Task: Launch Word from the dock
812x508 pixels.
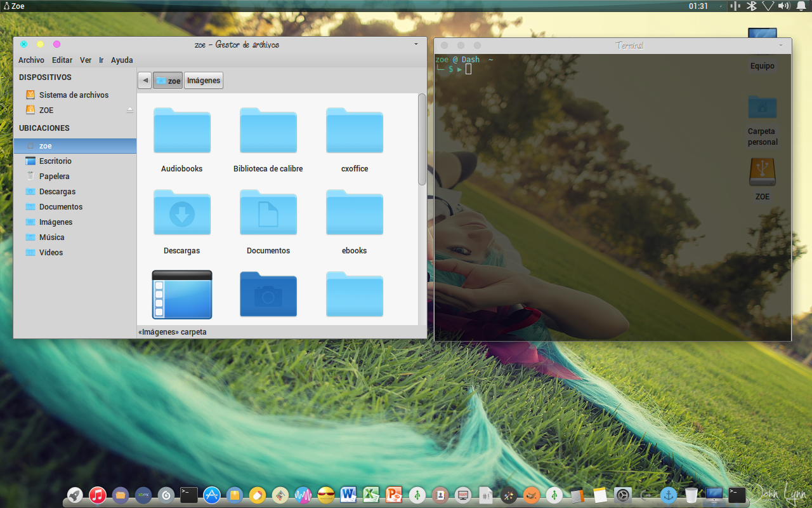Action: (x=348, y=495)
